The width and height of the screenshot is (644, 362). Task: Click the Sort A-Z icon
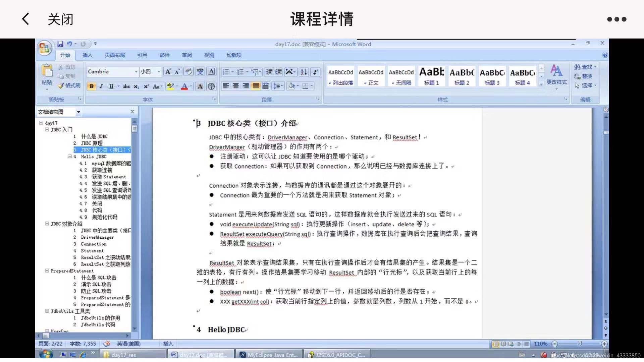(304, 72)
